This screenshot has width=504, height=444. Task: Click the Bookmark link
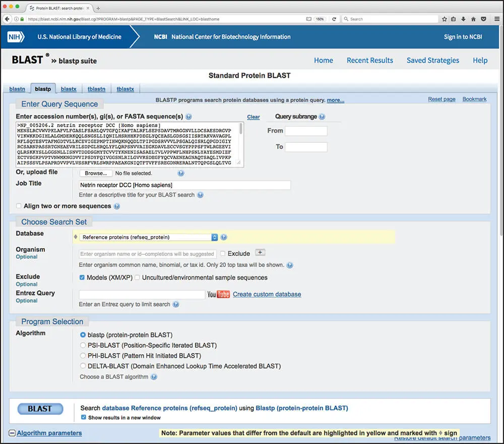(x=474, y=99)
